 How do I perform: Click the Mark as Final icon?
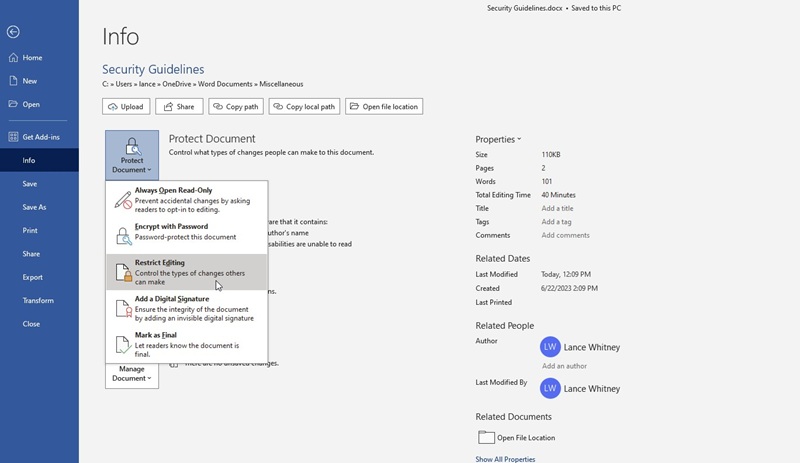[122, 344]
